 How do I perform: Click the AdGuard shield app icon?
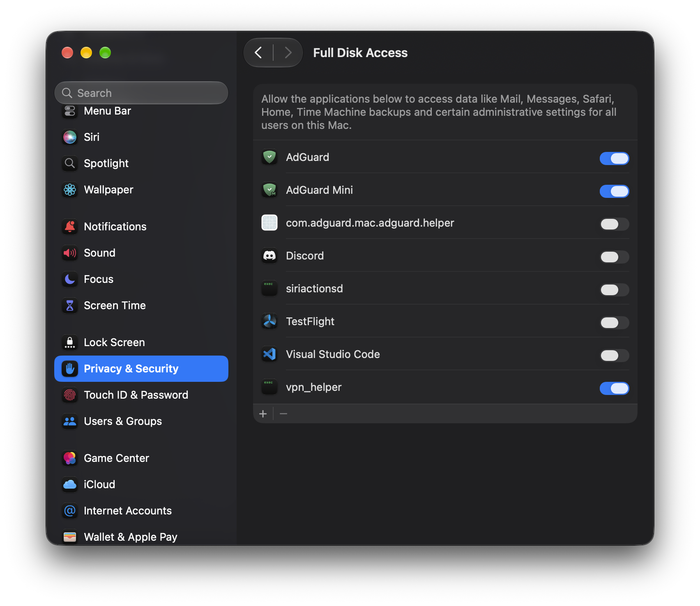269,157
